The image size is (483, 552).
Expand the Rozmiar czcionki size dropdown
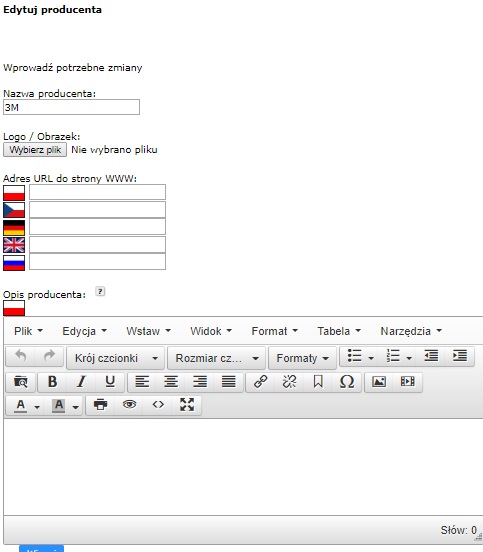pyautogui.click(x=216, y=358)
